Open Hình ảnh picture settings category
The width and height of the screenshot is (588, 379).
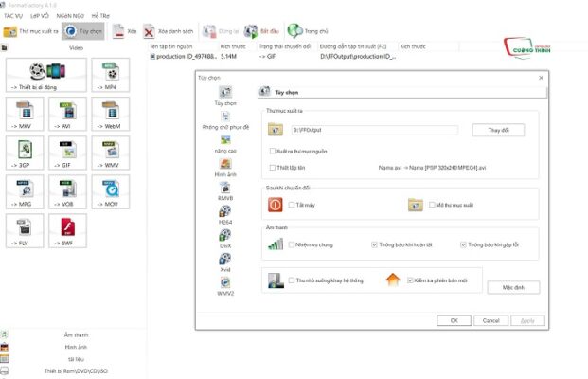pyautogui.click(x=225, y=168)
